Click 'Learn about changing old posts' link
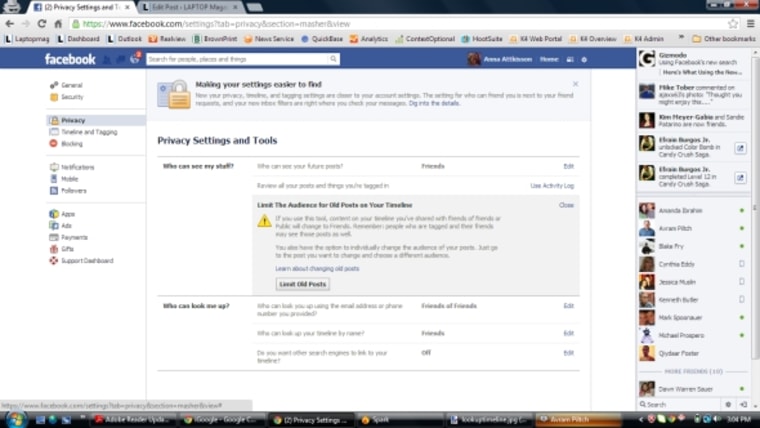The height and width of the screenshot is (428, 760). 317,269
